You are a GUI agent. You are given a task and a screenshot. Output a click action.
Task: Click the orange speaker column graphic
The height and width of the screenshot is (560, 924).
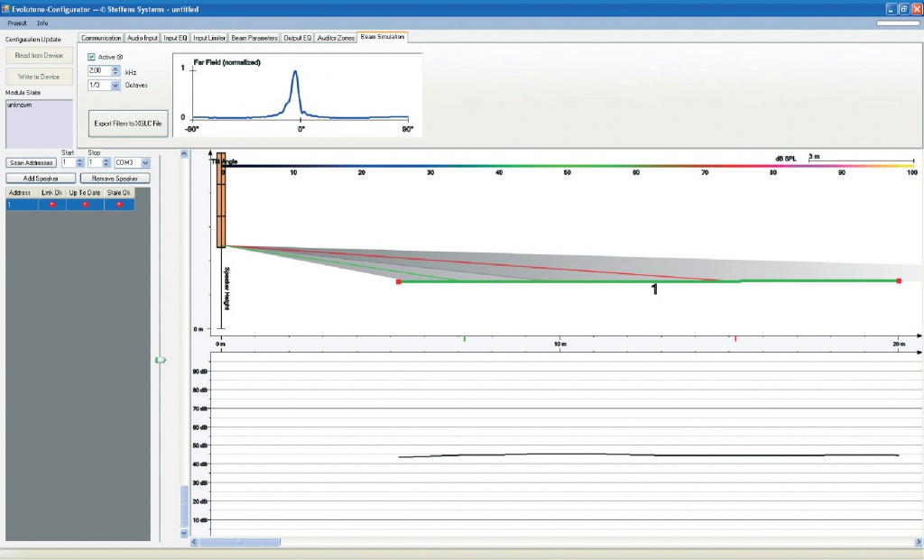(220, 200)
